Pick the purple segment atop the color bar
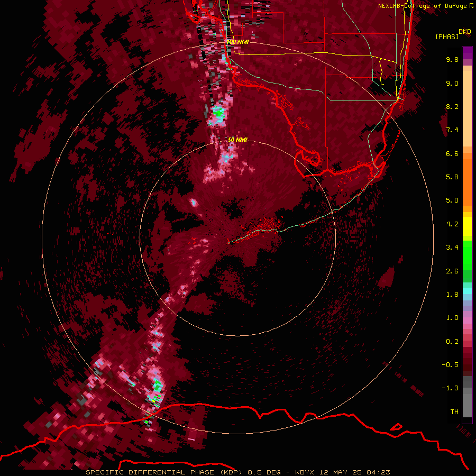This screenshot has height=476, width=476. point(467,53)
